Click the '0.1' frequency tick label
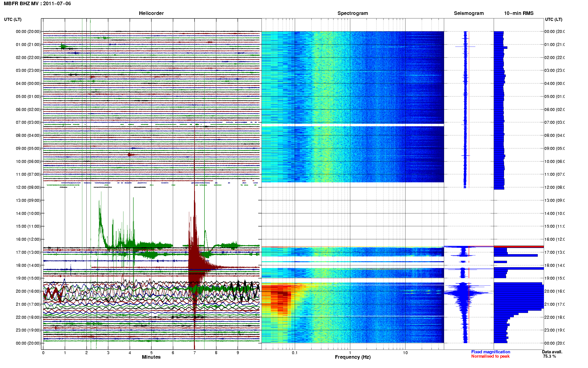Screen dimensions: 588x368 [295, 353]
